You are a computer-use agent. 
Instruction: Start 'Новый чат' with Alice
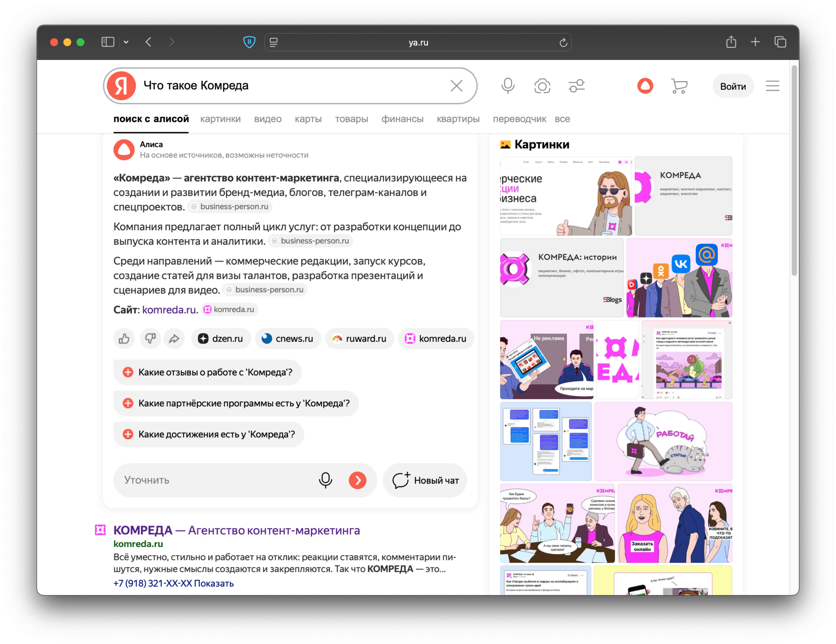pos(425,480)
